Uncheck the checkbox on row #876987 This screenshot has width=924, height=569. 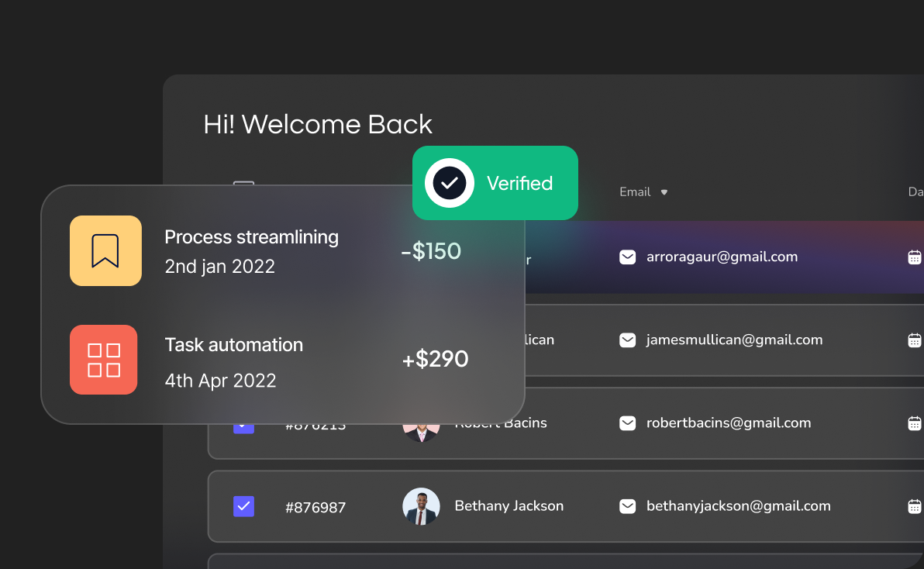point(243,506)
